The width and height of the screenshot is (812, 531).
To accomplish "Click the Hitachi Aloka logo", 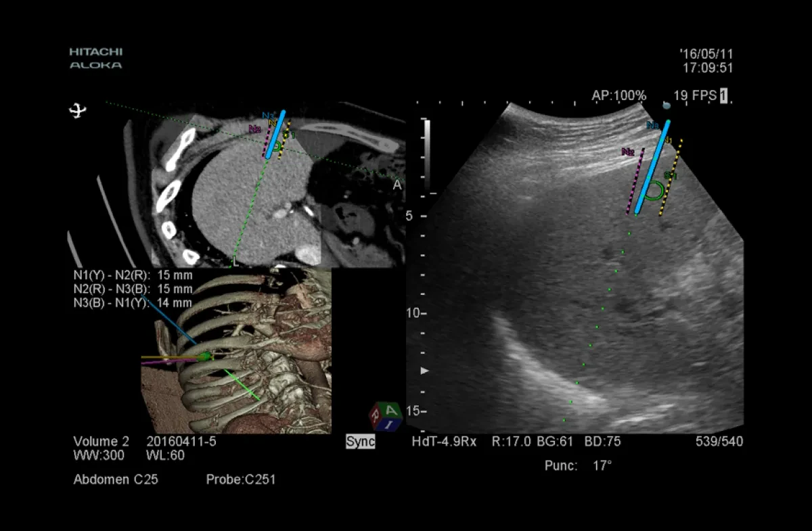I will click(95, 58).
